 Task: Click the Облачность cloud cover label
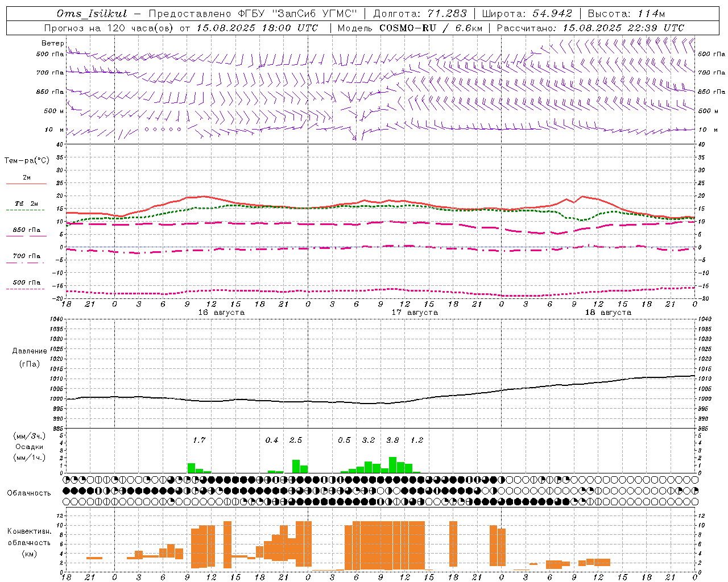pyautogui.click(x=29, y=493)
